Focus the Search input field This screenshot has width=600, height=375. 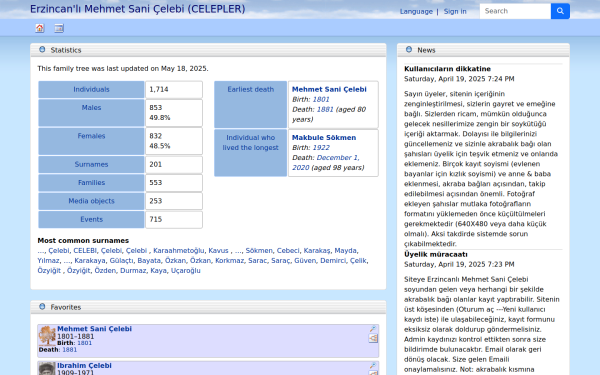click(515, 11)
